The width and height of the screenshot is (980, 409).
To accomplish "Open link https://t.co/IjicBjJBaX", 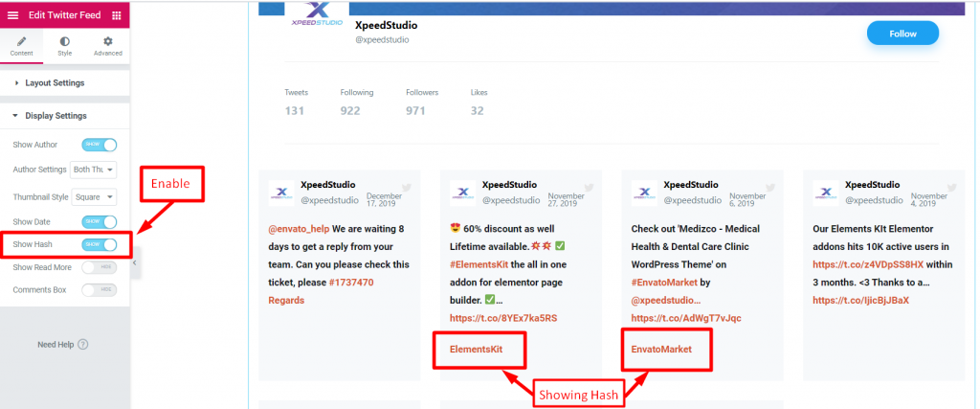I will coord(861,300).
